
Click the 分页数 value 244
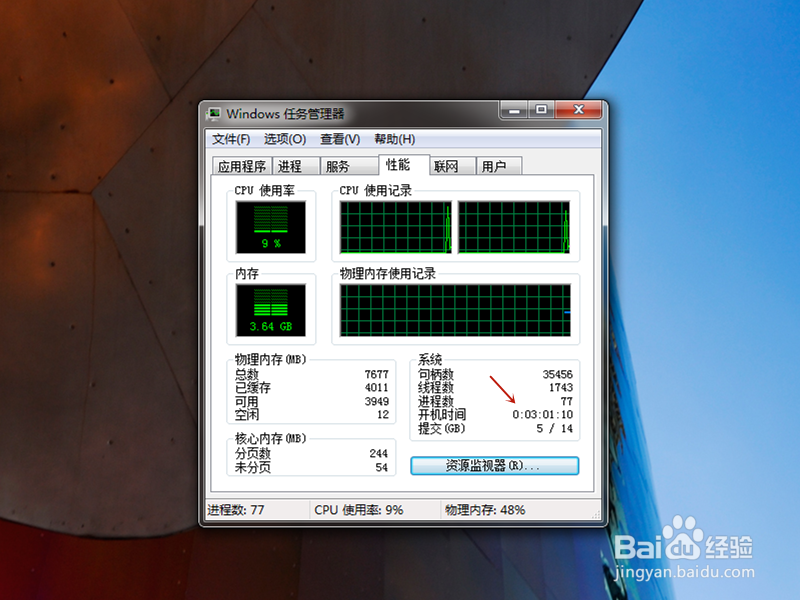(379, 453)
